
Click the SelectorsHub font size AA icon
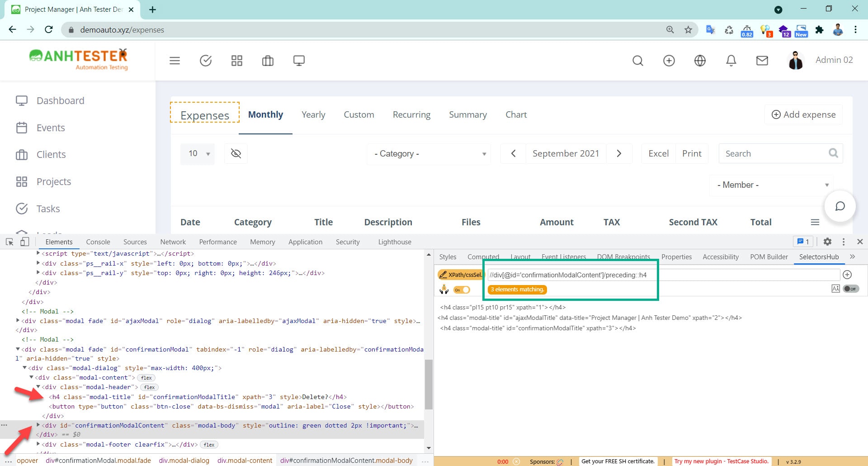click(x=835, y=289)
